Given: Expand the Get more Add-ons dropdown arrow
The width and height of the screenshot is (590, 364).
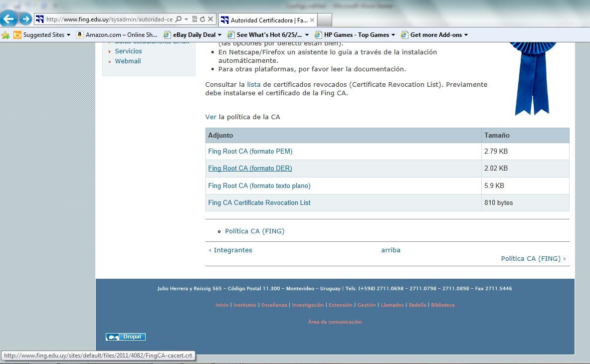Looking at the screenshot, I should (x=466, y=35).
